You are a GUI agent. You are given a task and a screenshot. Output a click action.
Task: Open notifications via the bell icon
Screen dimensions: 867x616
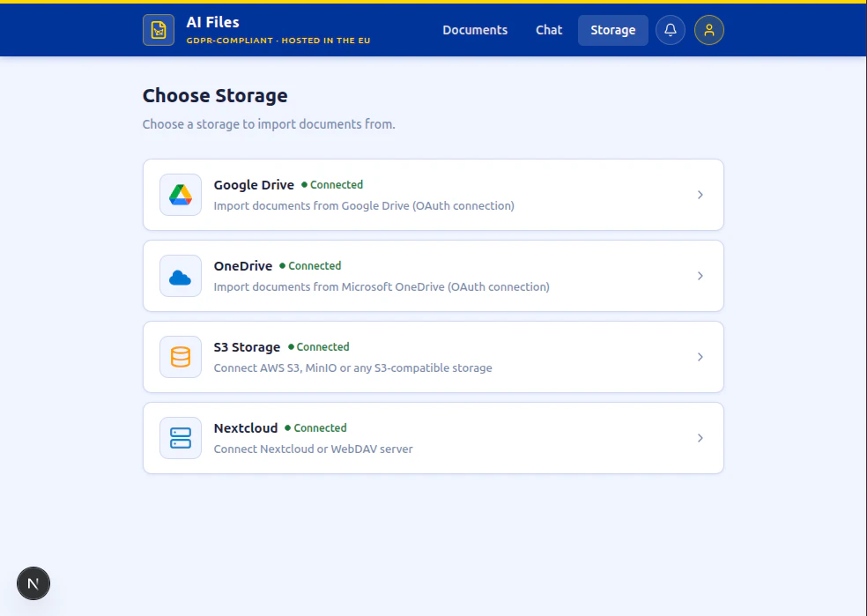click(x=671, y=29)
